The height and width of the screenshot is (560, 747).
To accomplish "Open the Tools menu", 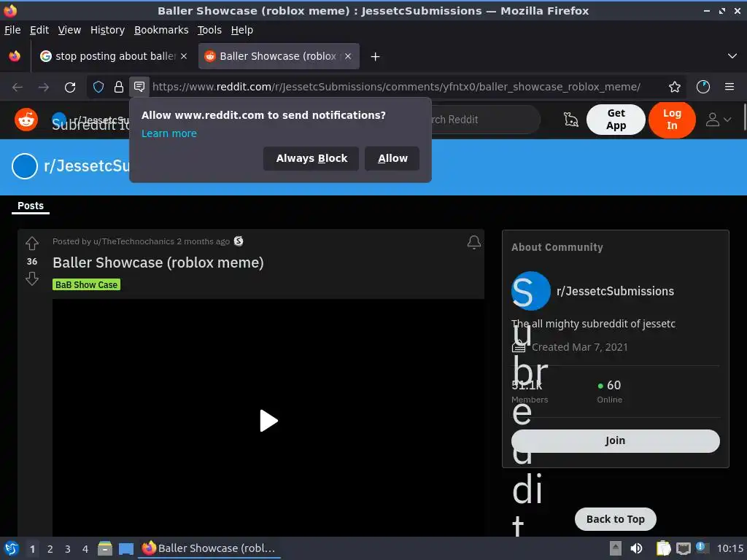I will coord(209,30).
